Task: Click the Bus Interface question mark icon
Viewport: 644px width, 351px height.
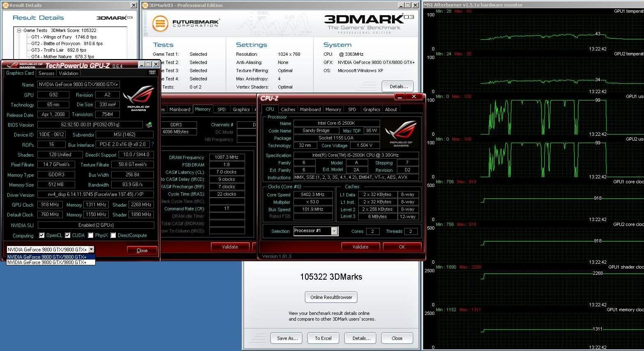Action: click(x=153, y=144)
